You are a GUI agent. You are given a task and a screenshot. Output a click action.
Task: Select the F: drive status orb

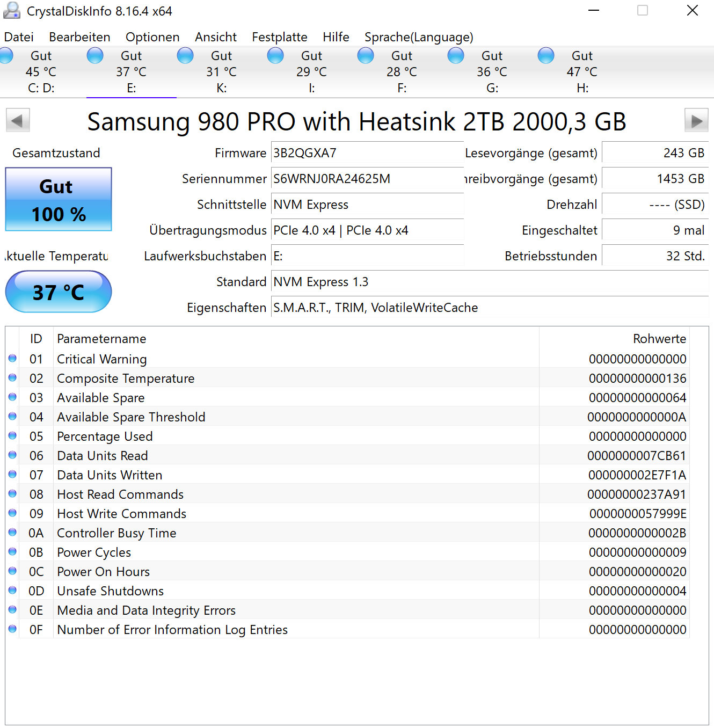pyautogui.click(x=366, y=56)
